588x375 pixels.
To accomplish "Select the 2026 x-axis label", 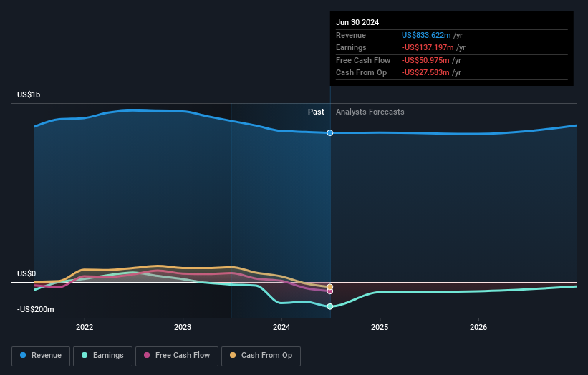I will [478, 327].
